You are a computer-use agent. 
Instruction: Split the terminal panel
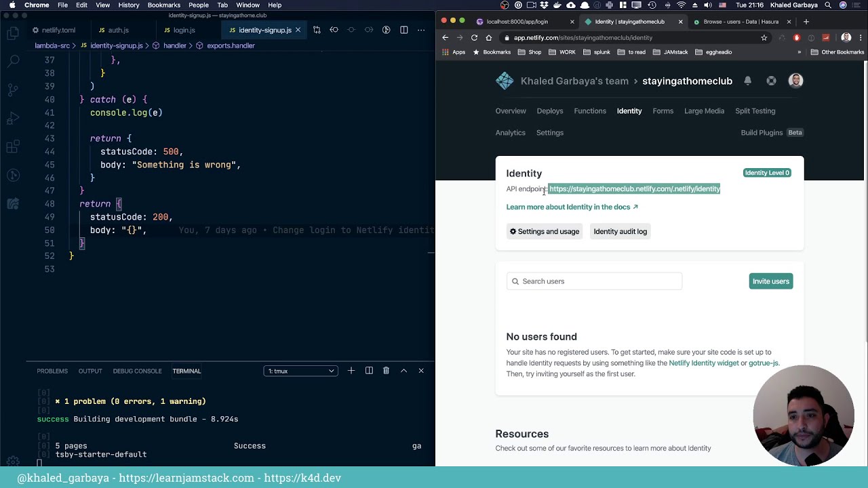pyautogui.click(x=369, y=371)
